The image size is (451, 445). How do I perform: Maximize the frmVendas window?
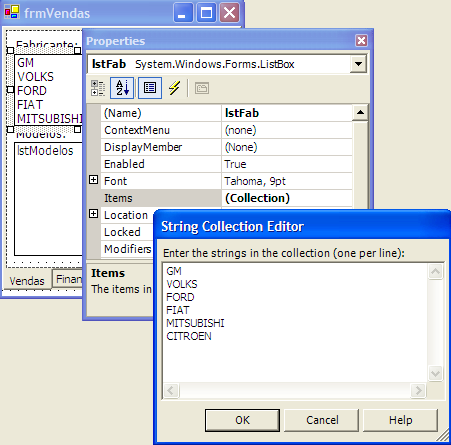pyautogui.click(x=206, y=13)
